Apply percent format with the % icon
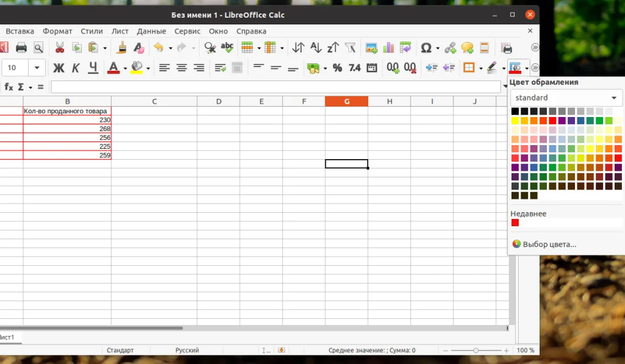The width and height of the screenshot is (625, 364). 337,68
